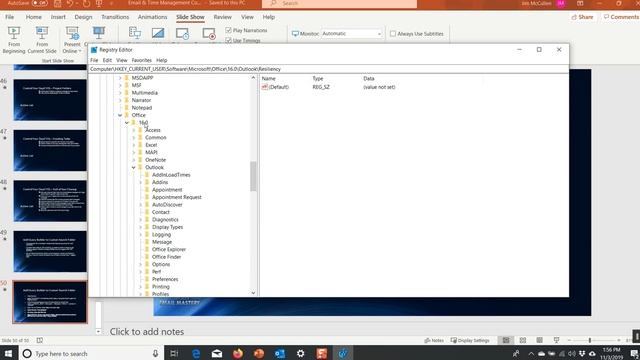Toggle the Use Timings checkbox
The width and height of the screenshot is (640, 360).
point(229,40)
